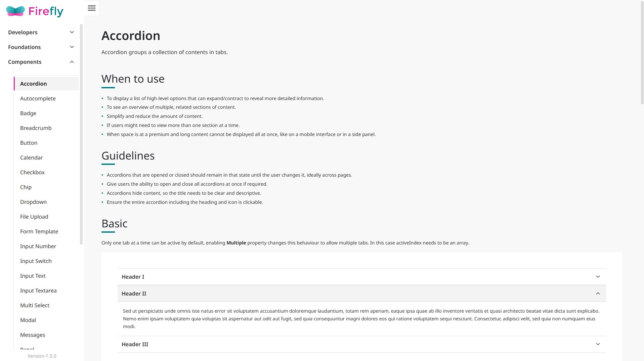Viewport: 644px width, 361px height.
Task: Expand the Foundations sidebar section
Action: [x=72, y=47]
